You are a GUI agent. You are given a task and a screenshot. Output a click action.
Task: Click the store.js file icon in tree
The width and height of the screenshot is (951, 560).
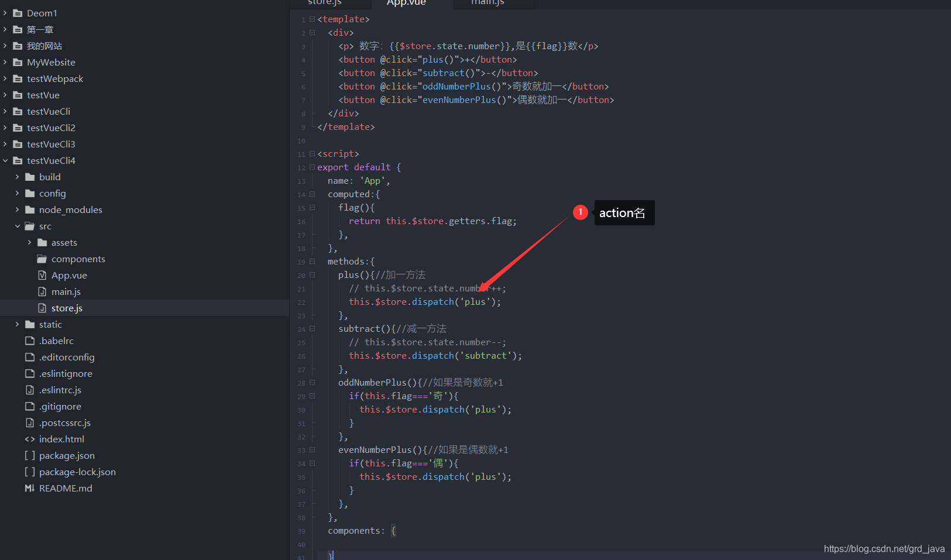pyautogui.click(x=42, y=308)
